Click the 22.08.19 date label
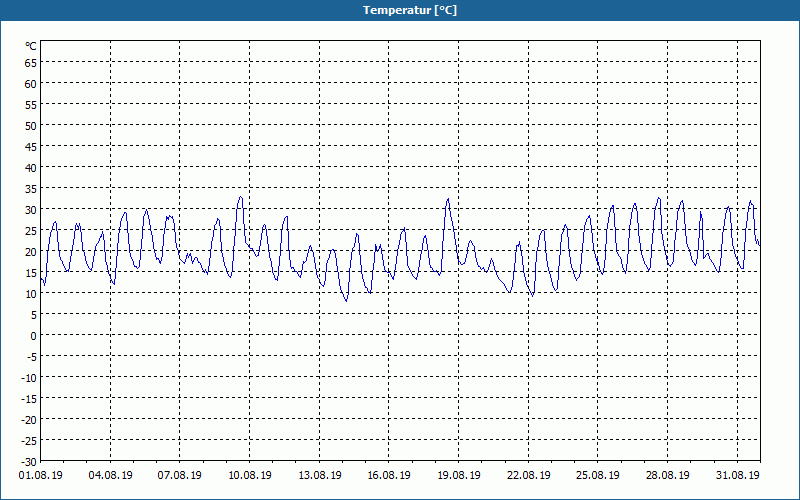Viewport: 800px width, 500px height. 529,475
